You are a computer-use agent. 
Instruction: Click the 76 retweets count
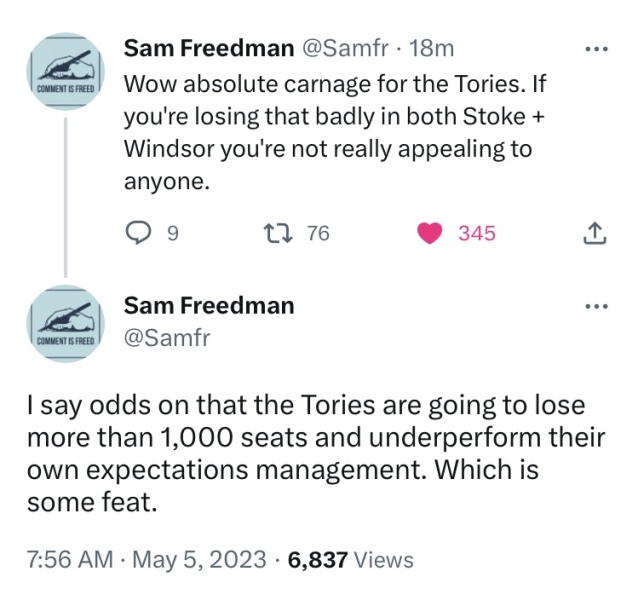(x=317, y=233)
